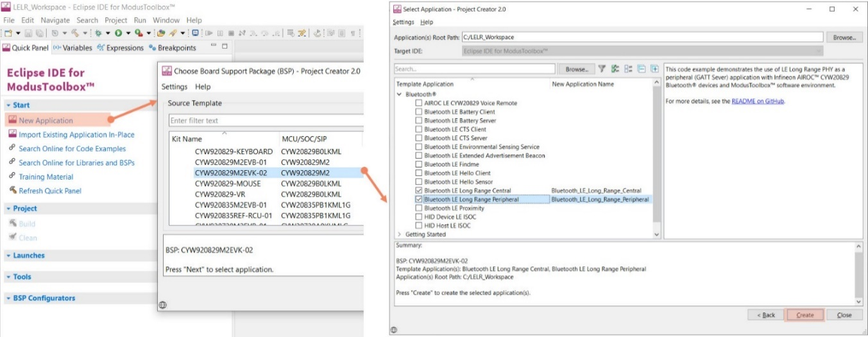
Task: Click the funnel filter icon in Select Application
Action: pyautogui.click(x=602, y=69)
